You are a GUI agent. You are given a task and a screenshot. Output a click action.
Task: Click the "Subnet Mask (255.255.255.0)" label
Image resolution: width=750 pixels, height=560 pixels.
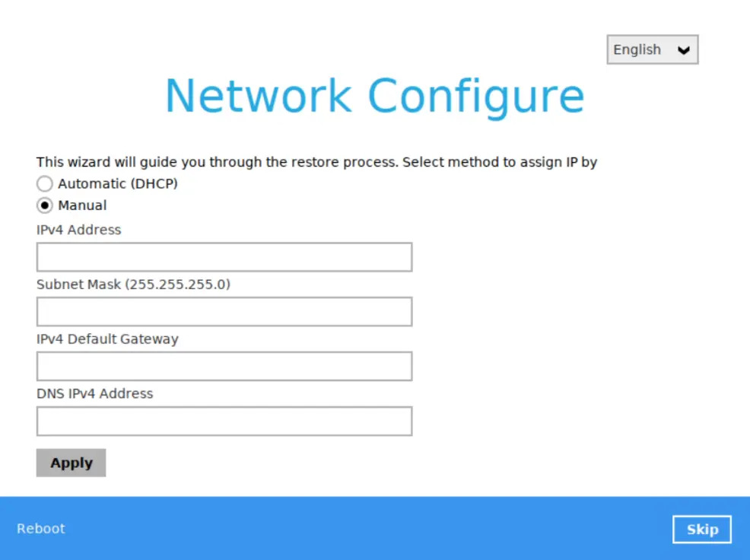point(133,285)
